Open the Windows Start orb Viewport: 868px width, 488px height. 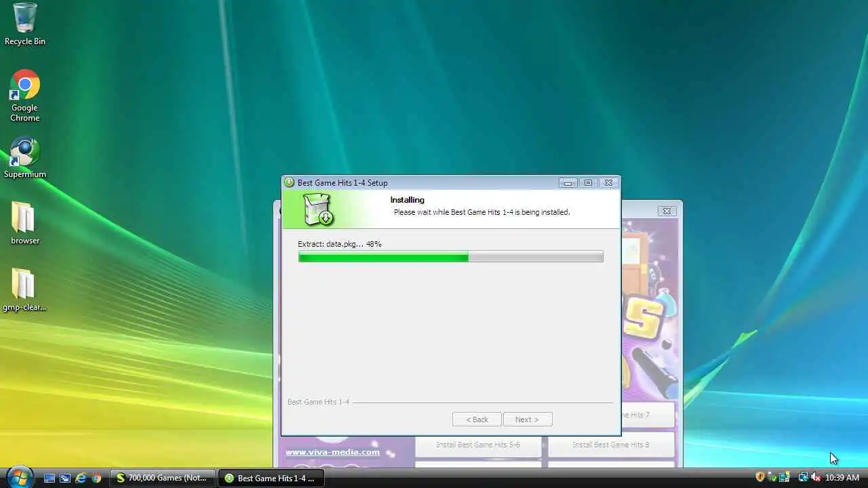(x=20, y=477)
